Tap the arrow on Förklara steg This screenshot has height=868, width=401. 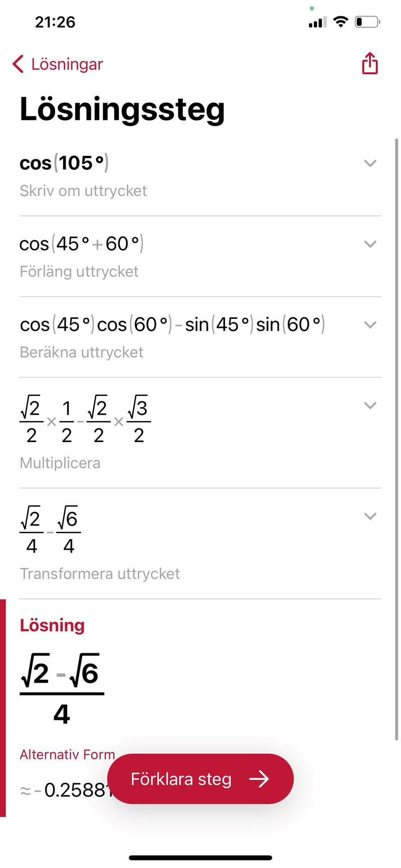[x=259, y=779]
